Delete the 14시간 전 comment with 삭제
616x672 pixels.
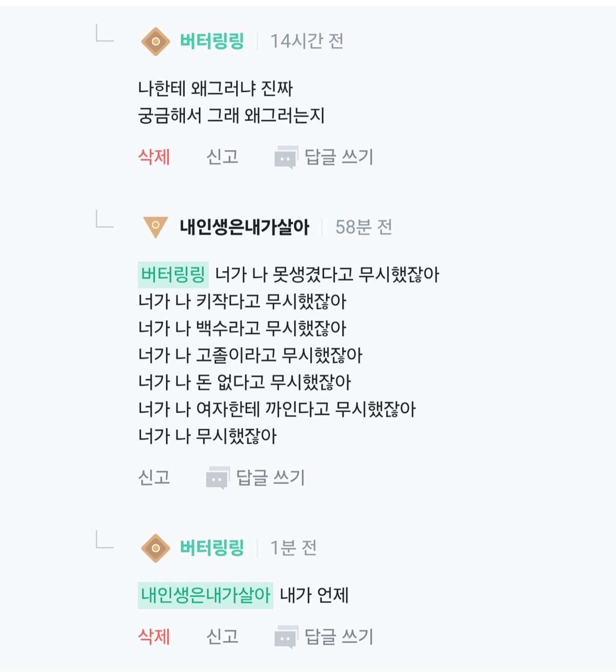tap(154, 157)
